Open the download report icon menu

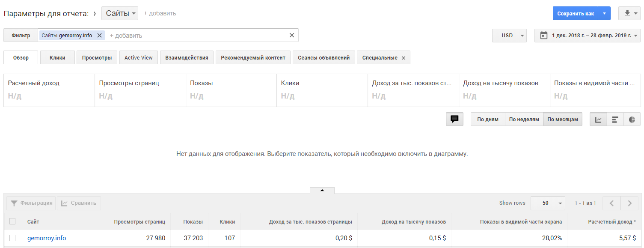click(x=629, y=13)
